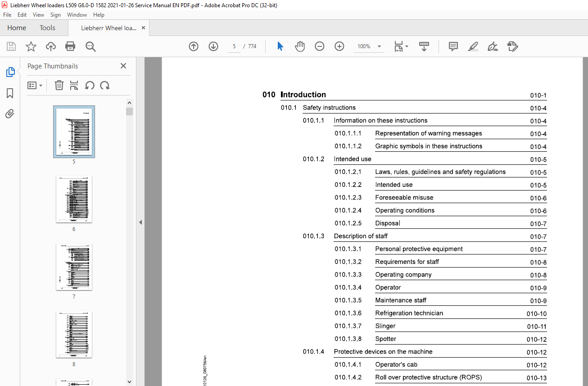
Task: Choose the Selection arrow tool
Action: (x=280, y=46)
